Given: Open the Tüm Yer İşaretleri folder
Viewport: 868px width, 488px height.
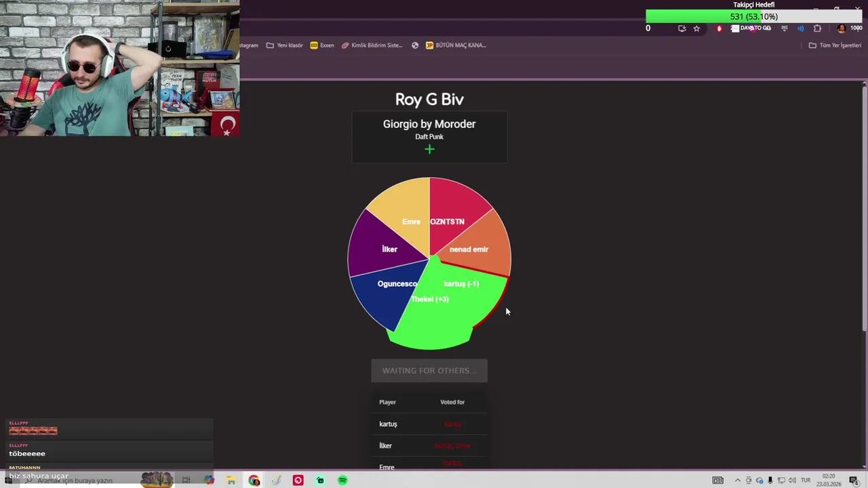Looking at the screenshot, I should click(x=835, y=45).
